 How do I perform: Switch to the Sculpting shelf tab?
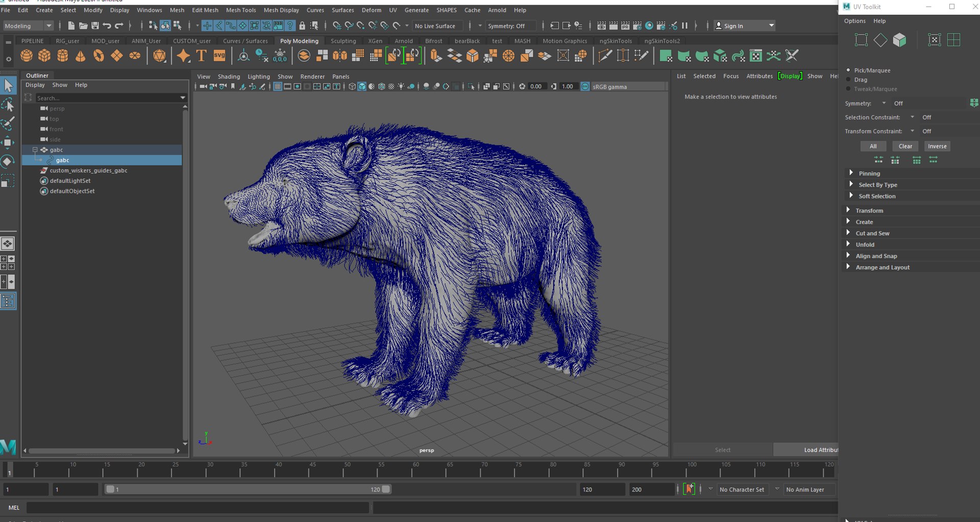click(x=343, y=41)
